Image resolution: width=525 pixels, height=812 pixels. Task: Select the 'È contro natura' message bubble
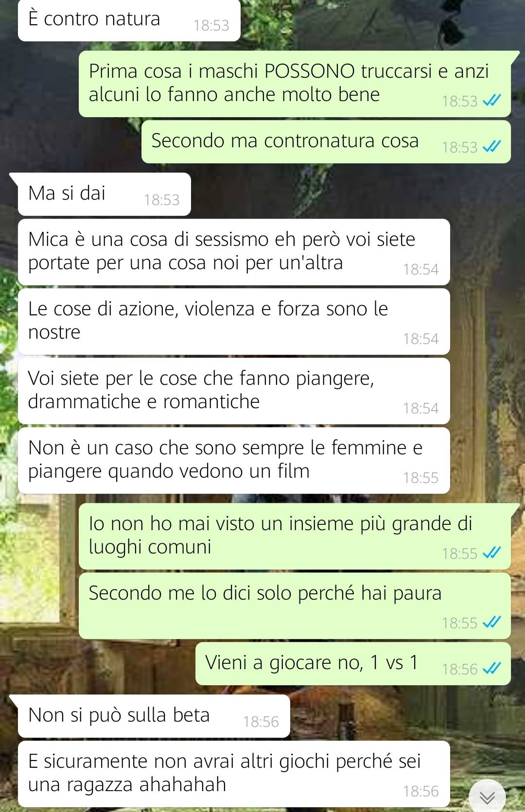tap(129, 20)
